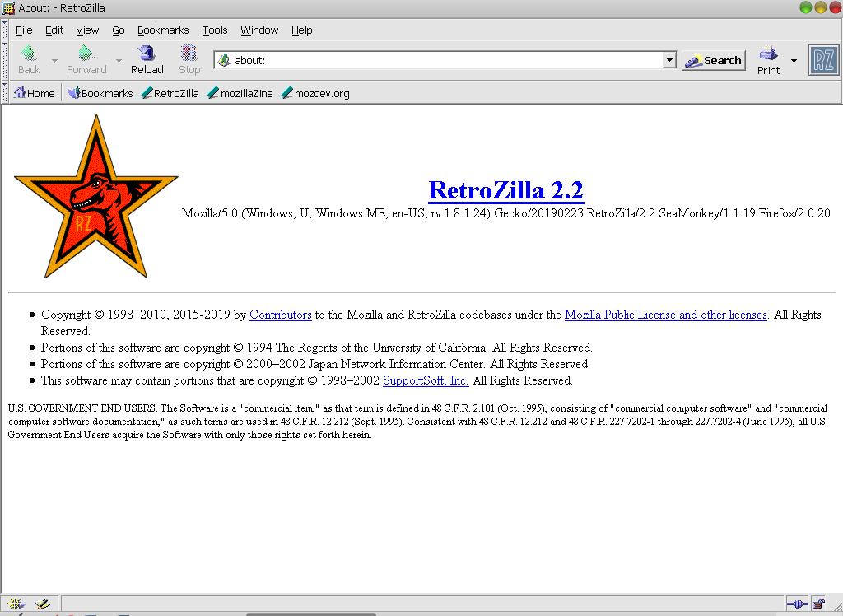Open the RetroZilla bookmark in the personal toolbar
Screen dimensions: 843x616
(169, 92)
